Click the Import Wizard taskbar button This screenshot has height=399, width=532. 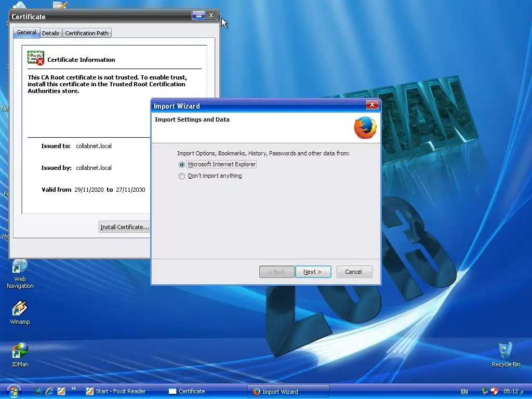click(288, 392)
